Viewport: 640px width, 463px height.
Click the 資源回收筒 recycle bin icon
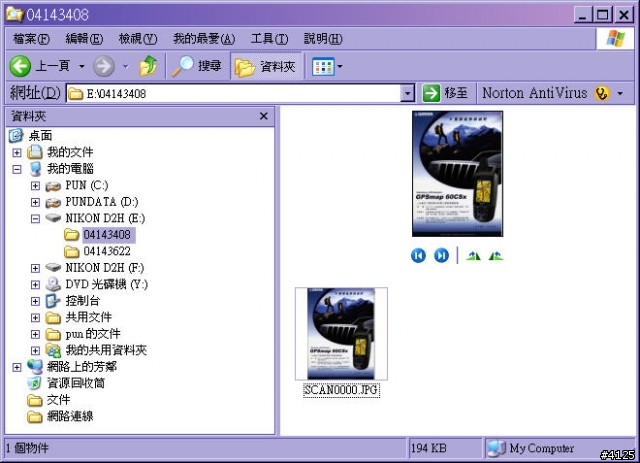tap(34, 383)
